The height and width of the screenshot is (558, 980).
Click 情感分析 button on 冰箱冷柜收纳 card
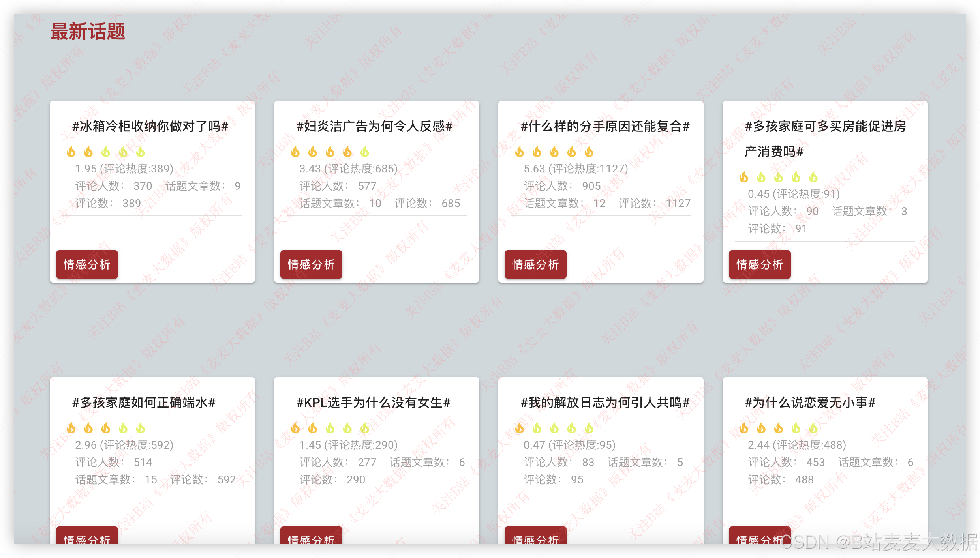pos(87,264)
